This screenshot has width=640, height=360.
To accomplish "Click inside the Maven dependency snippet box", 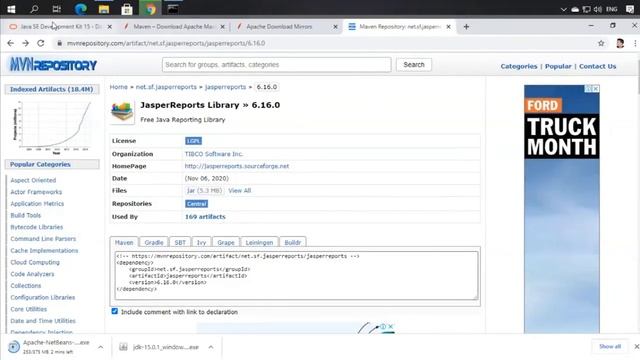I will tap(296, 275).
